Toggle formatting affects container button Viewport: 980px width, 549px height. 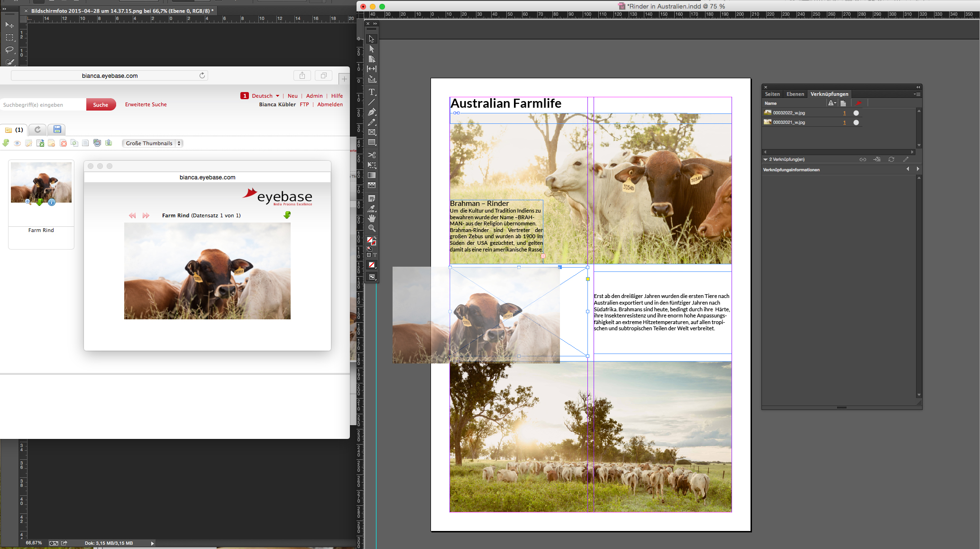(x=369, y=255)
